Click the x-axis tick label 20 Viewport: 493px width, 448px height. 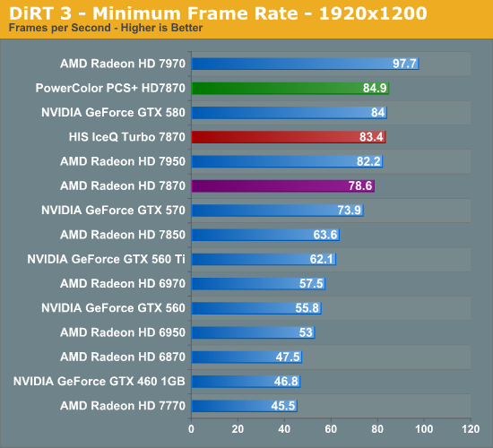point(238,429)
